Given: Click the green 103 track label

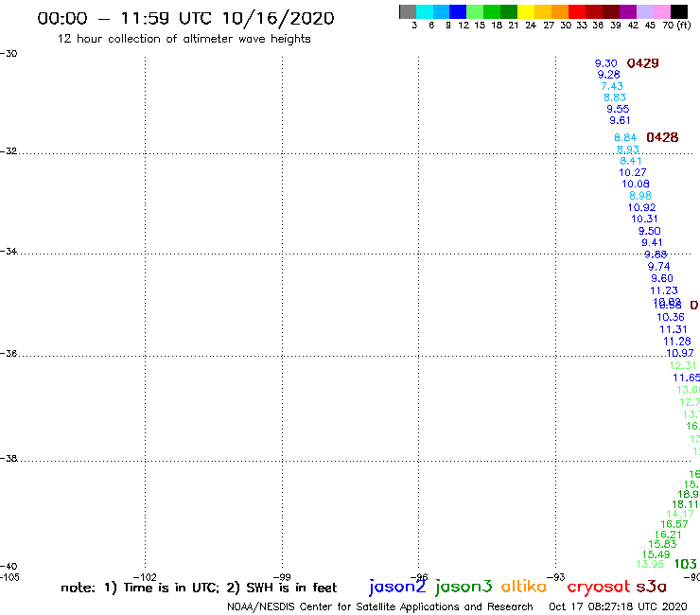Looking at the screenshot, I should point(685,564).
